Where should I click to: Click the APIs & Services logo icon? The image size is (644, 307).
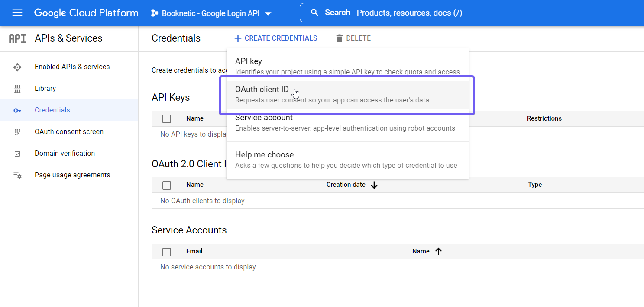click(17, 38)
